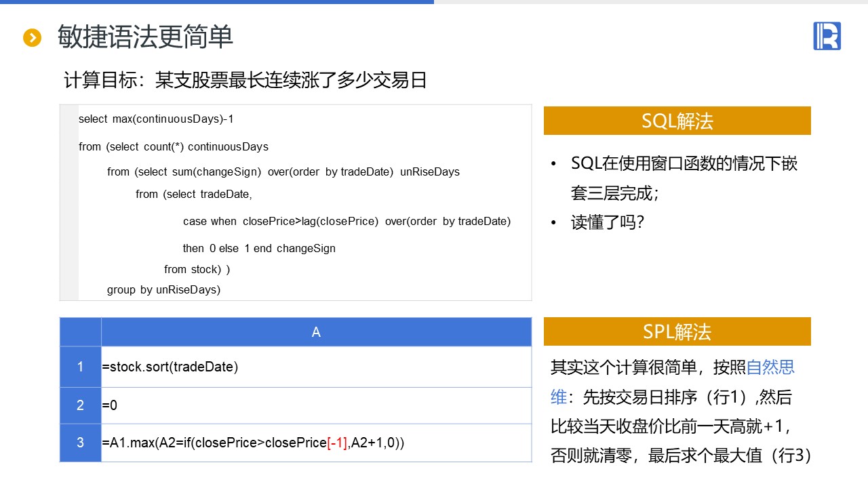Viewport: 868px width, 488px height.
Task: Click the blue R logo icon
Action: pos(827,36)
